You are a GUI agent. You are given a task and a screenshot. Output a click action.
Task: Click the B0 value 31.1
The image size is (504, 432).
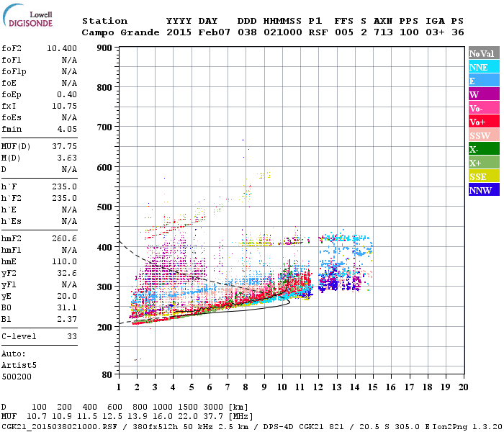[x=67, y=308]
